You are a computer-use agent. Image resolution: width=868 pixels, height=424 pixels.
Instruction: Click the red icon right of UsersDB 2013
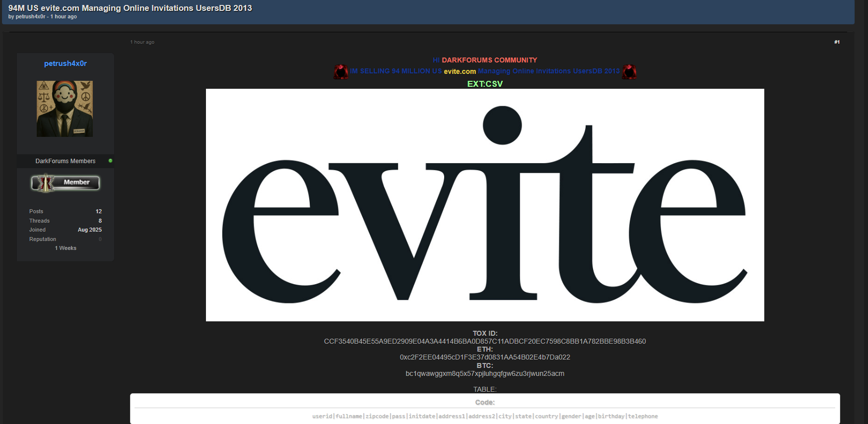point(629,72)
